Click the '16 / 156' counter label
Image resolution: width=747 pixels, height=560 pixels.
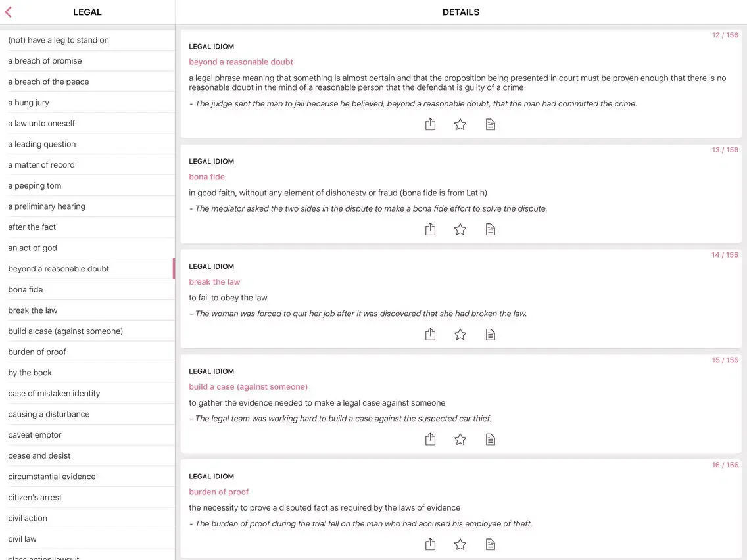click(725, 465)
